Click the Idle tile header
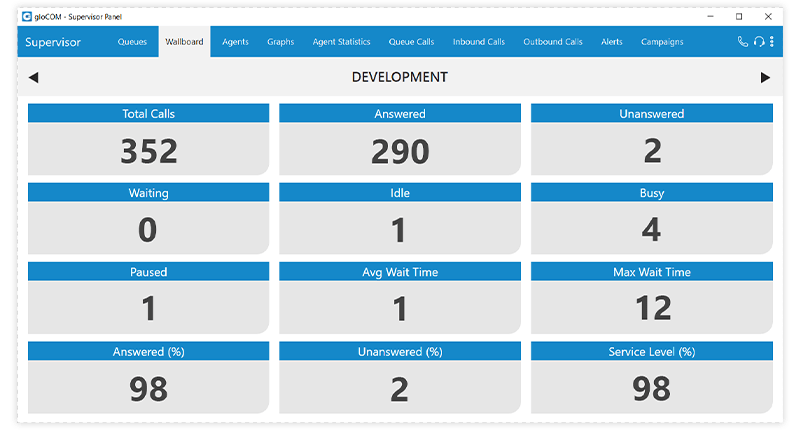 point(400,192)
